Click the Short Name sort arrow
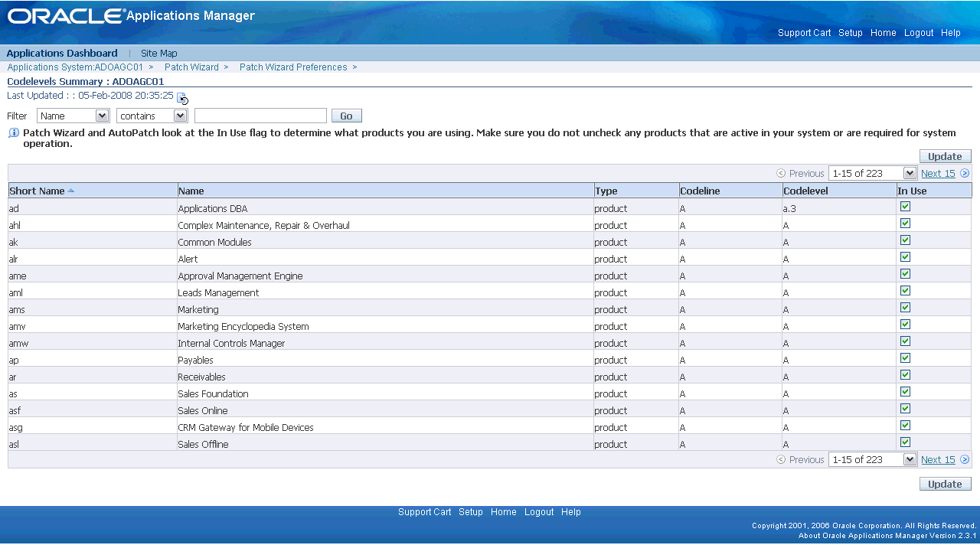The height and width of the screenshot is (545, 980). click(x=71, y=191)
